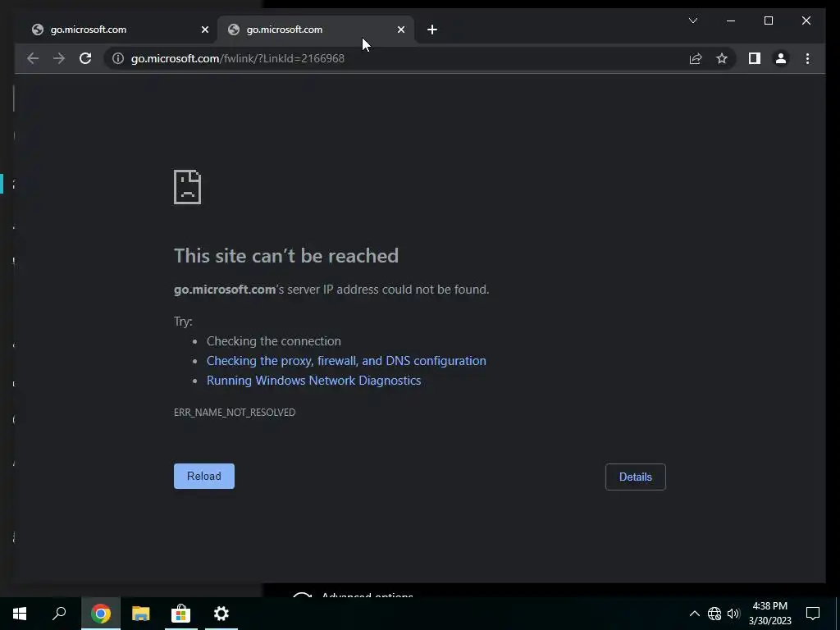The image size is (840, 630).
Task: Bookmark this tab with the star icon
Action: click(x=722, y=58)
